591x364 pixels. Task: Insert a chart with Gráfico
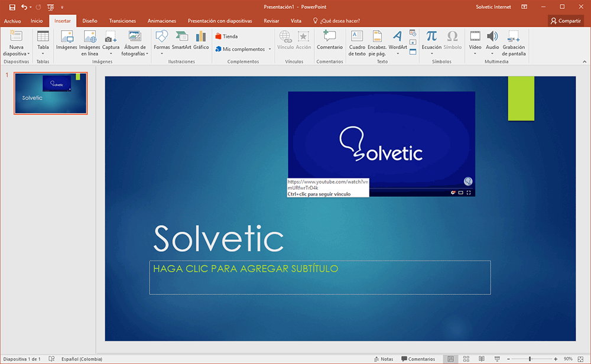coord(201,40)
